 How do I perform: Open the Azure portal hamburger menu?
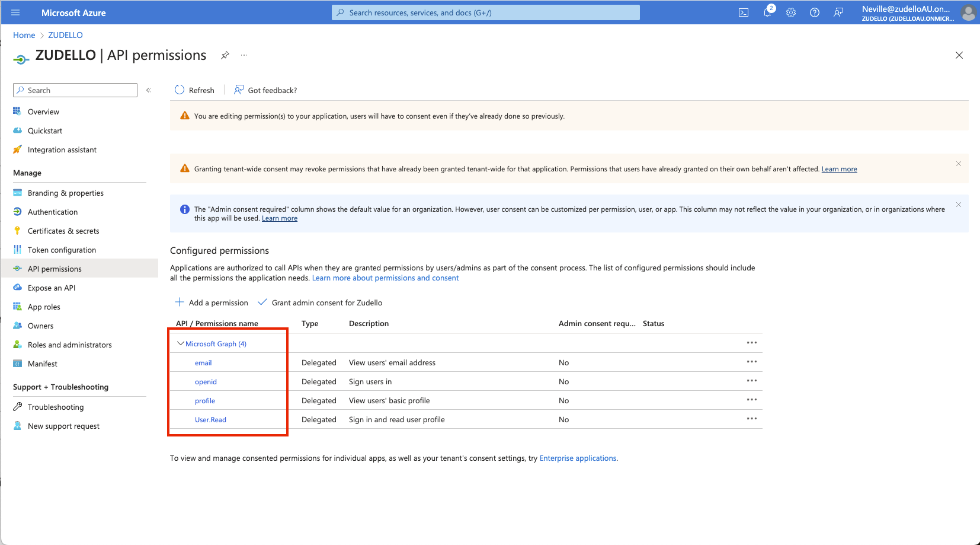pyautogui.click(x=15, y=12)
